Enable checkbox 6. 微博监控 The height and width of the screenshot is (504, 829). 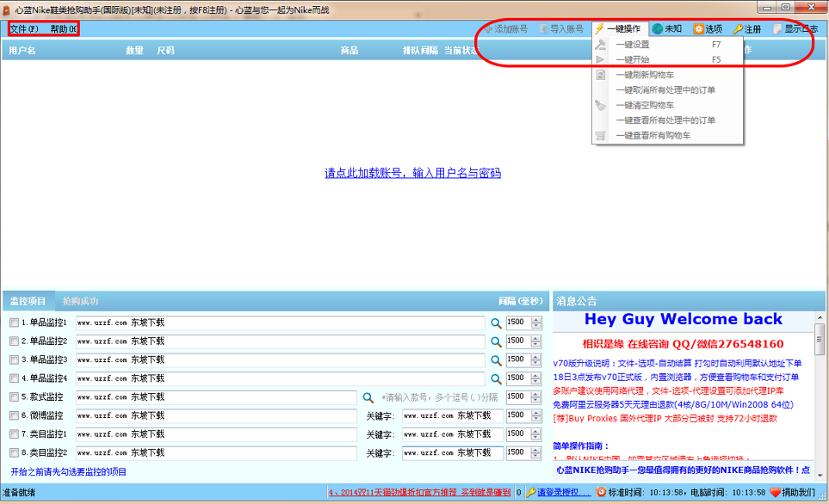point(15,415)
